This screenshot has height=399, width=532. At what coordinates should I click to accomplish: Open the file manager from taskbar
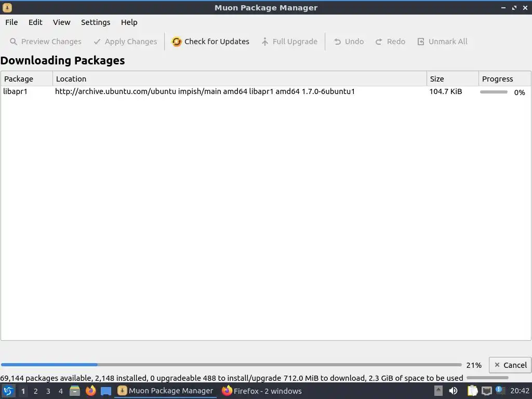(x=75, y=391)
